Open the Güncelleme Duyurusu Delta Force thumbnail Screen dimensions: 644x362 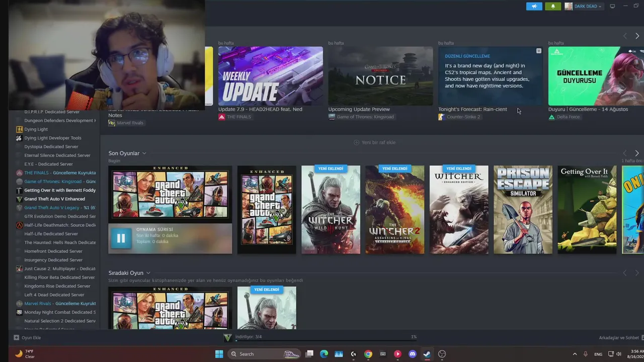click(x=596, y=76)
